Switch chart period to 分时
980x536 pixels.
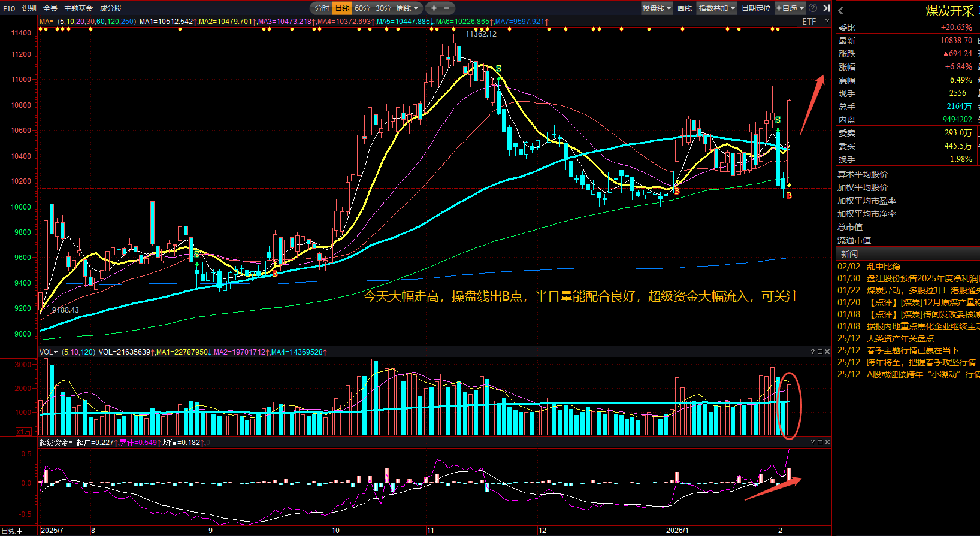pos(322,8)
